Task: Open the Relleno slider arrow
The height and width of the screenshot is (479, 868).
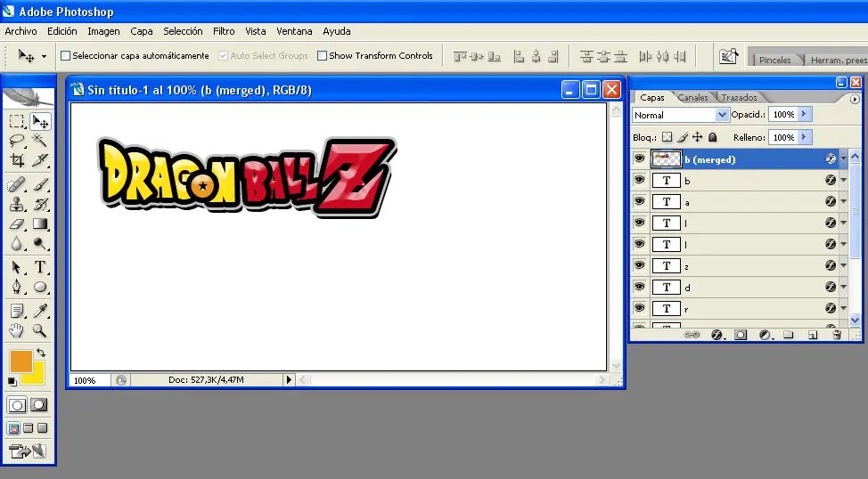Action: click(804, 136)
